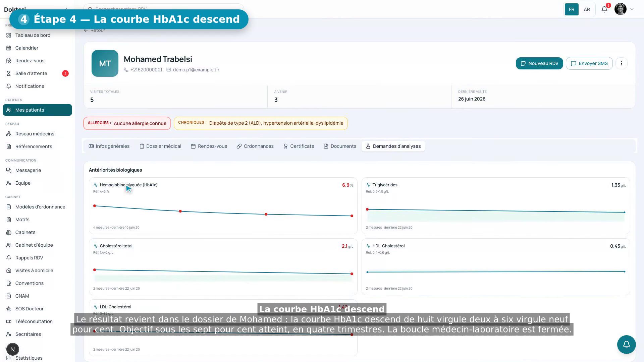Click the HDL-Cholestérol value 0.45 g/L
The image size is (644, 362).
[x=618, y=246]
